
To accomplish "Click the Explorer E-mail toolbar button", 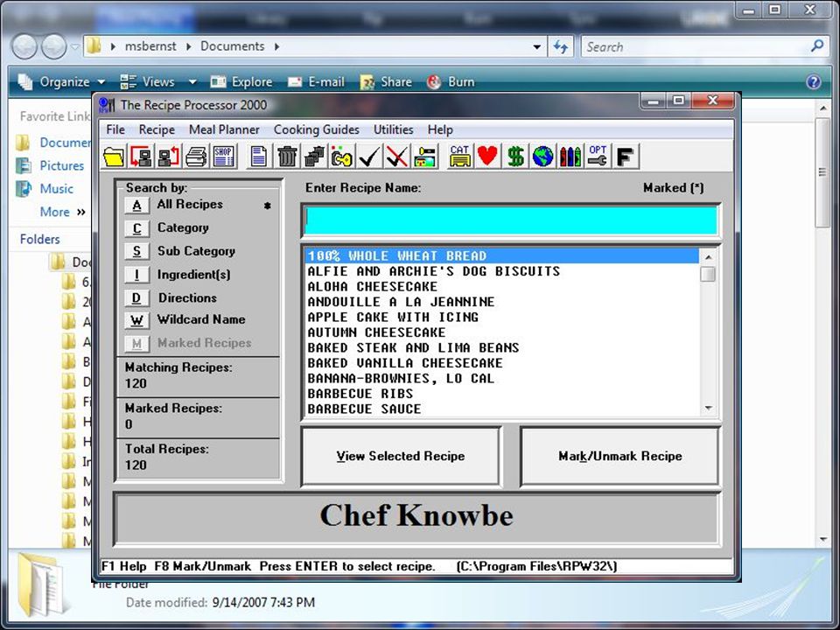I will (316, 82).
